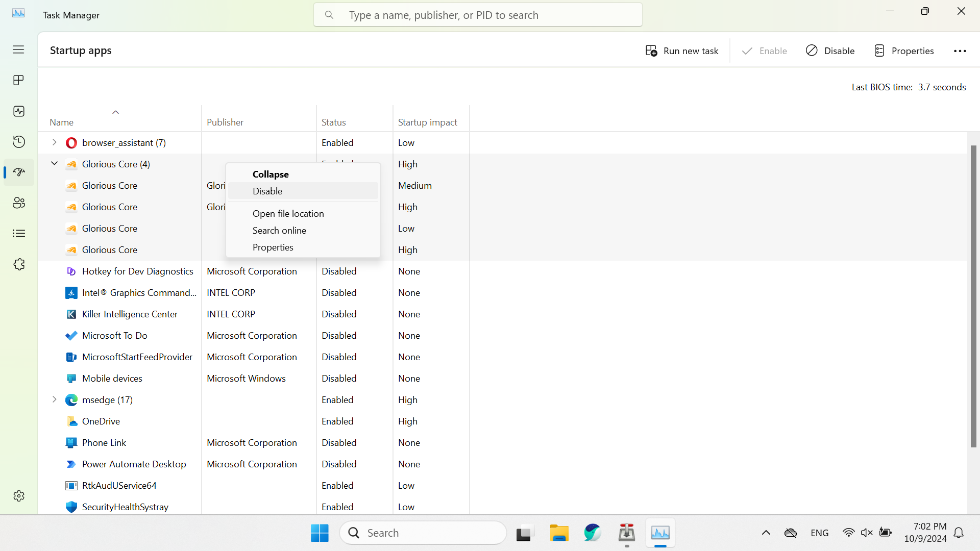Open Task Manager settings gear

[x=19, y=496]
